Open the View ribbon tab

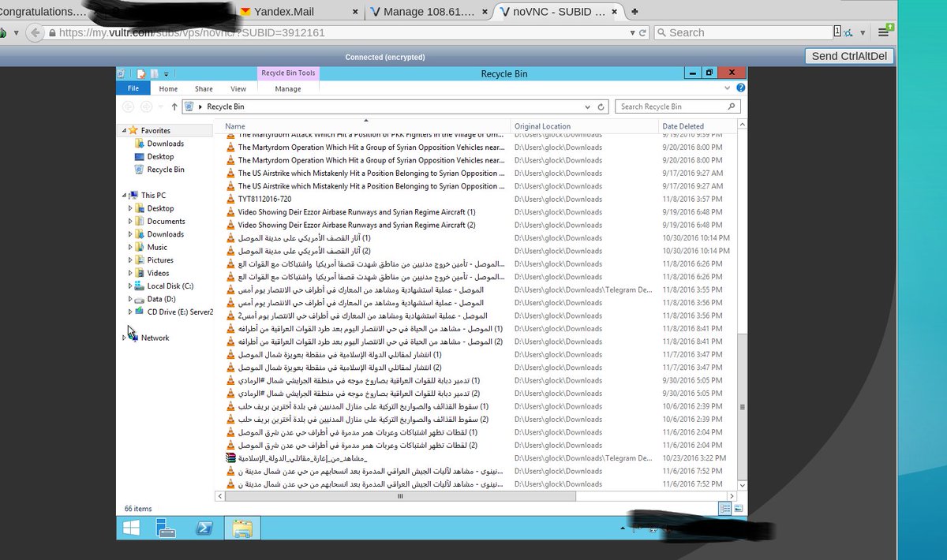(238, 89)
